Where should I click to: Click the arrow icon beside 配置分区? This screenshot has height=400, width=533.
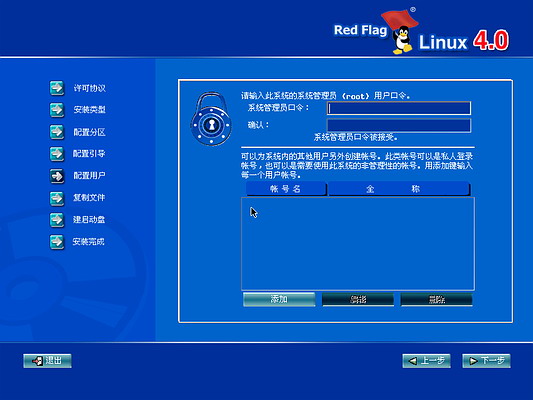pos(57,132)
